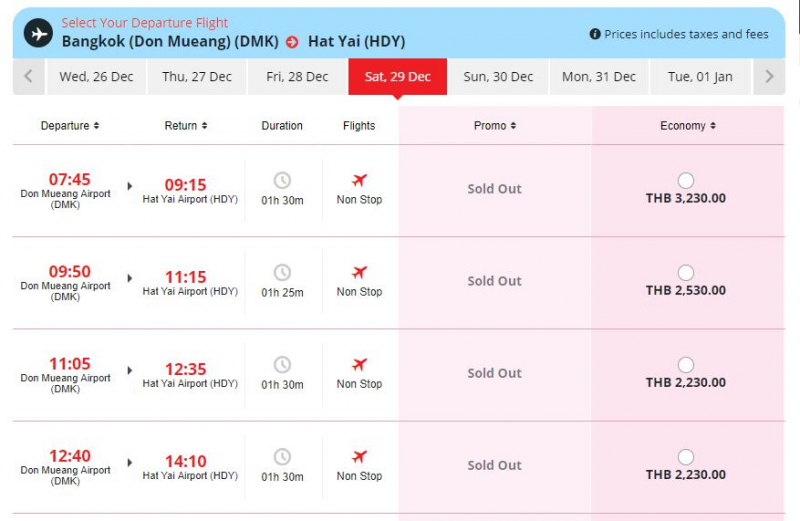Click the clock icon for the 07:45 flight
The image size is (800, 521).
coord(282,180)
